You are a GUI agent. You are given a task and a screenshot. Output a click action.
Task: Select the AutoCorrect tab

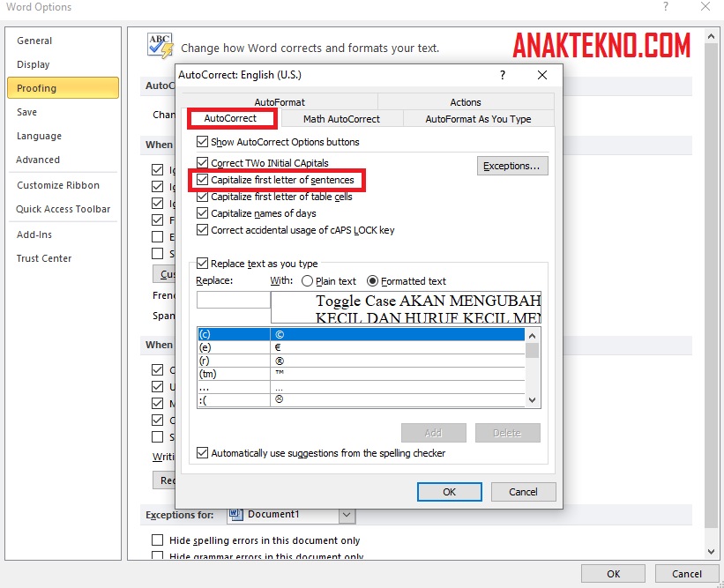point(230,118)
